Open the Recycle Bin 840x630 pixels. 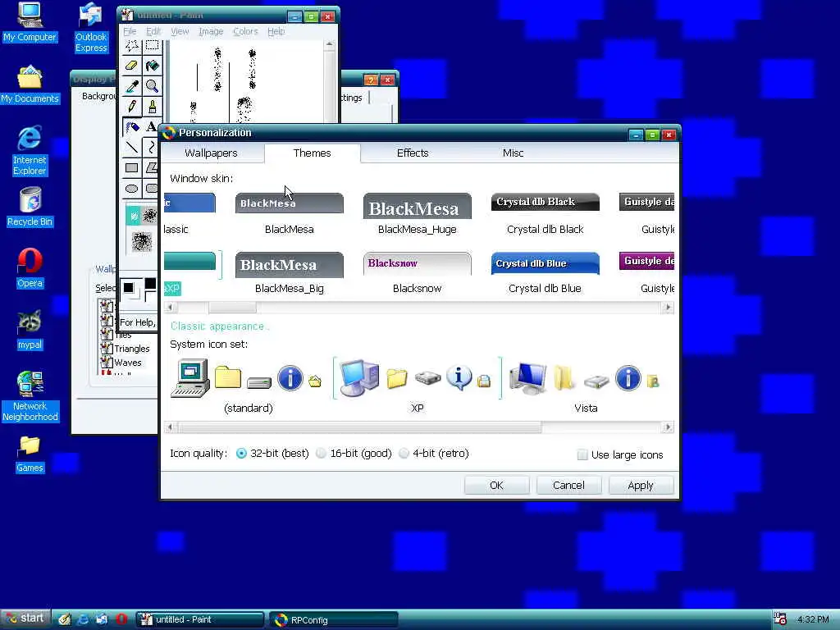click(30, 208)
